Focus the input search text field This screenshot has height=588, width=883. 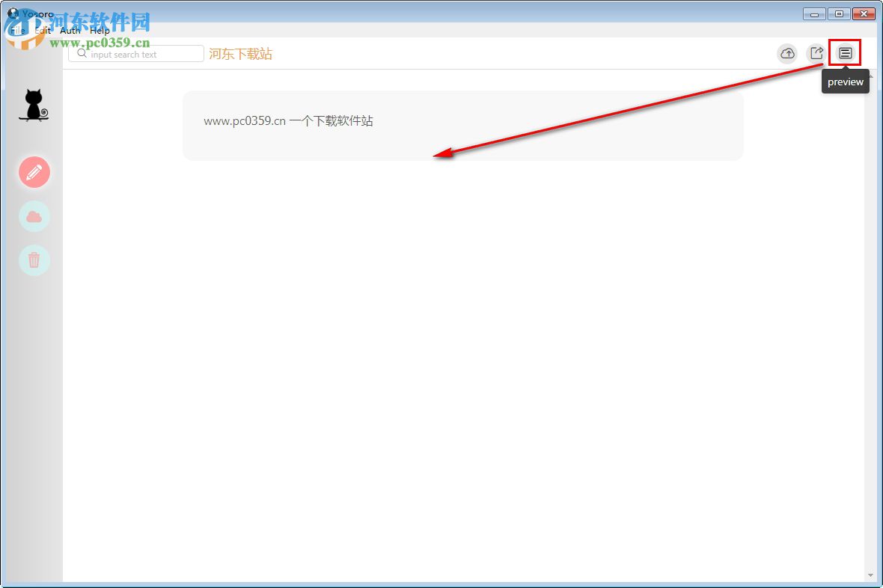136,54
